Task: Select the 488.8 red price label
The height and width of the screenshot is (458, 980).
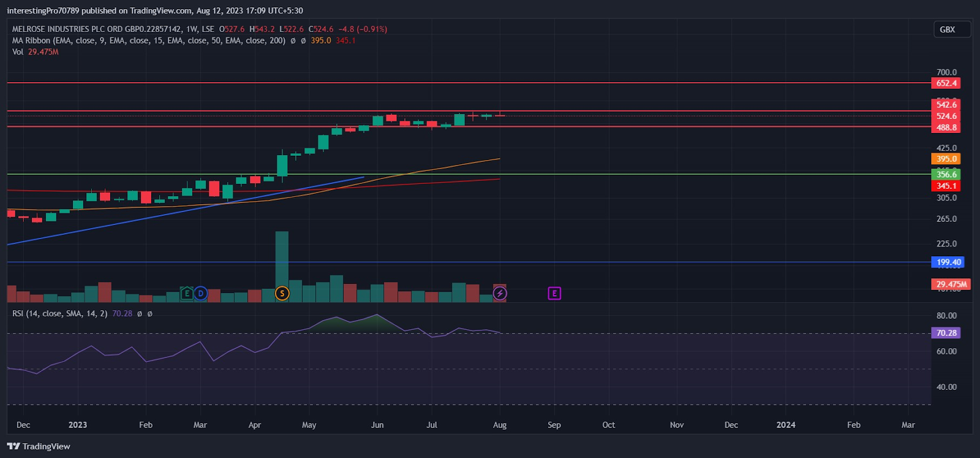Action: 946,128
